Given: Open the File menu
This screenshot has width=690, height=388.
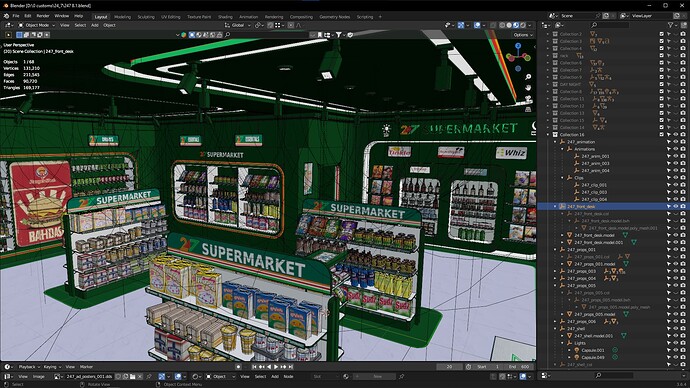Looking at the screenshot, I should click(16, 16).
